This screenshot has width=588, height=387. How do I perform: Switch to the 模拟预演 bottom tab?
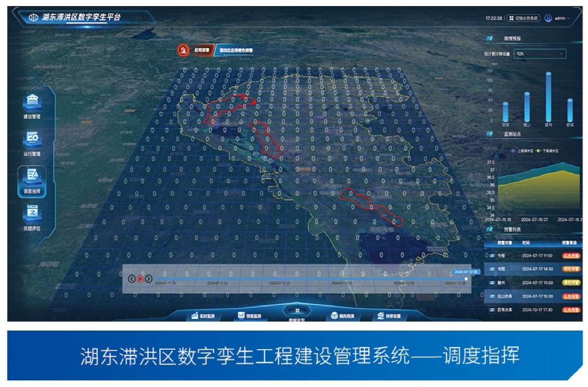(342, 316)
